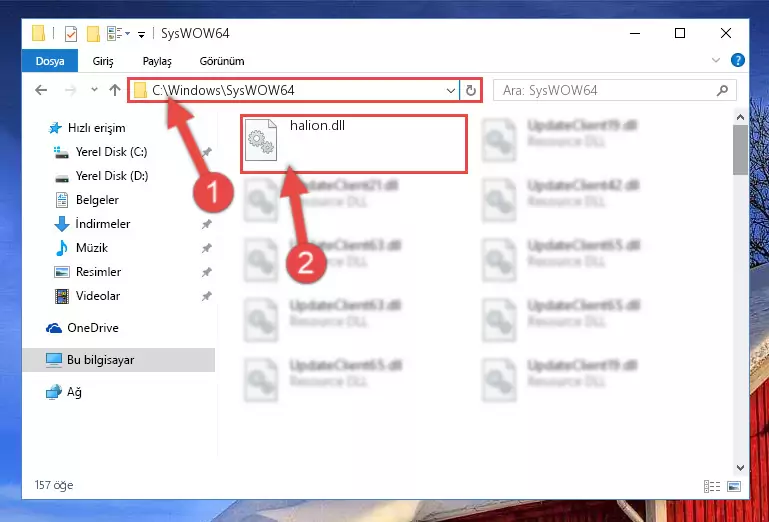Click the halion.dll gear file icon
769x522 pixels.
click(x=261, y=140)
